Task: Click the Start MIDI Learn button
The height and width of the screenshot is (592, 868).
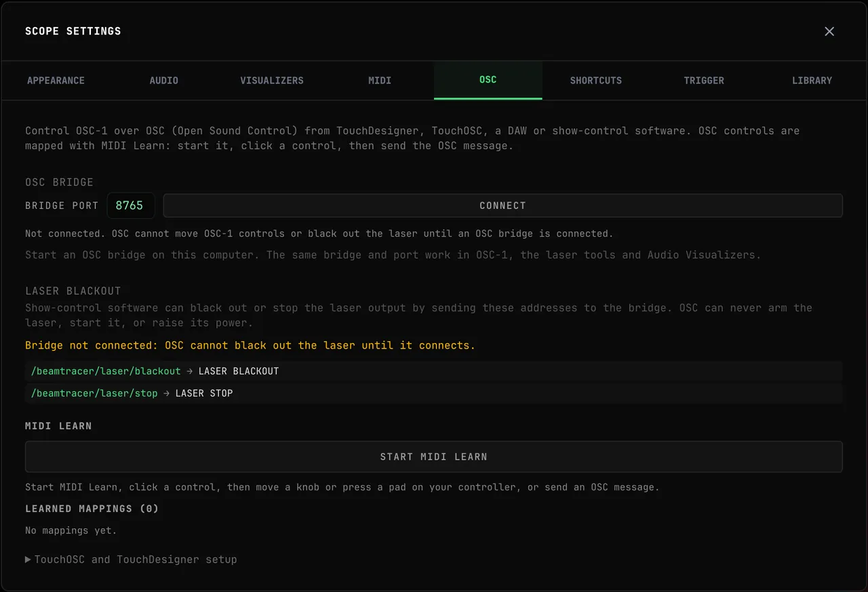Action: pos(433,456)
